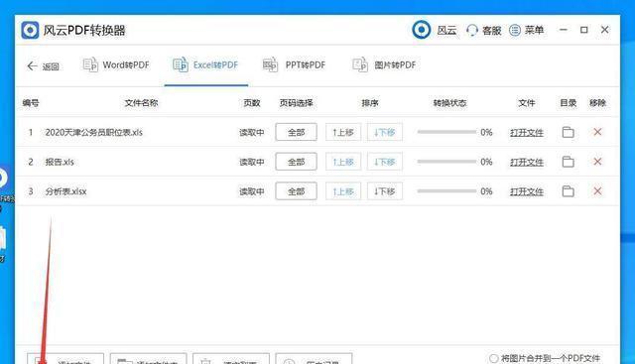Open 全部 page selection for 分析表.xlsx

(x=296, y=191)
